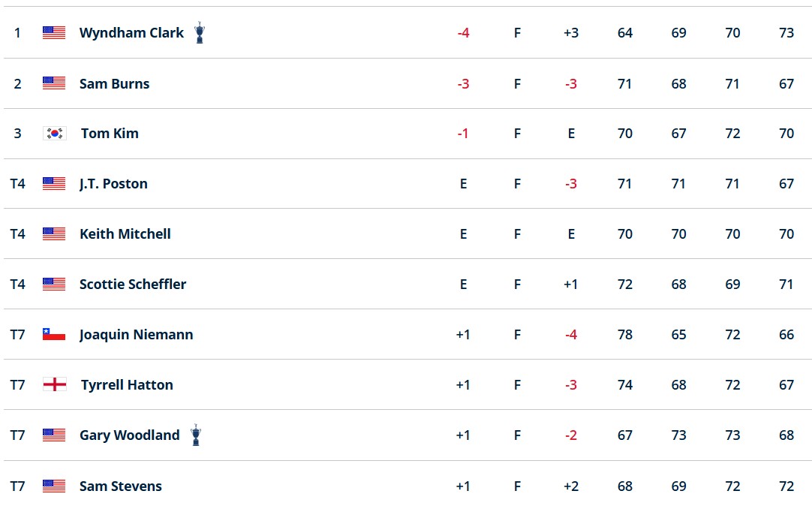Click the South Korea flag beside Tom Kim
The height and width of the screenshot is (512, 812).
click(54, 133)
